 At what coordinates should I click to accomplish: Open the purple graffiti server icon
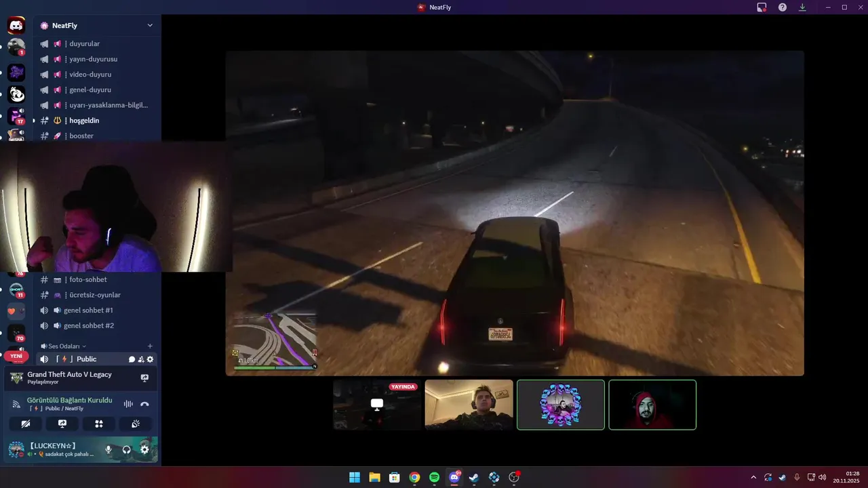click(x=16, y=72)
